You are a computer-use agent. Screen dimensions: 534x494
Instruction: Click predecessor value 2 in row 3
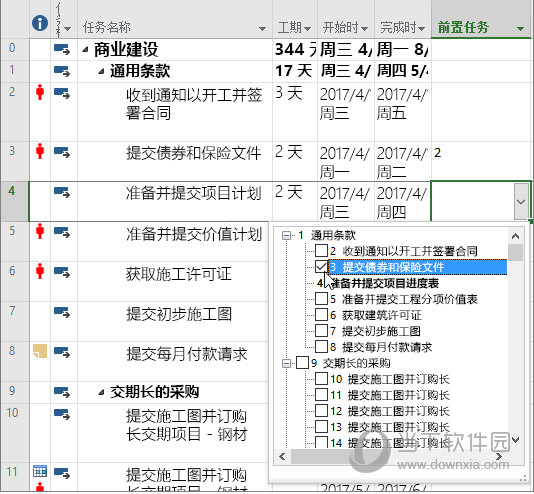click(438, 153)
